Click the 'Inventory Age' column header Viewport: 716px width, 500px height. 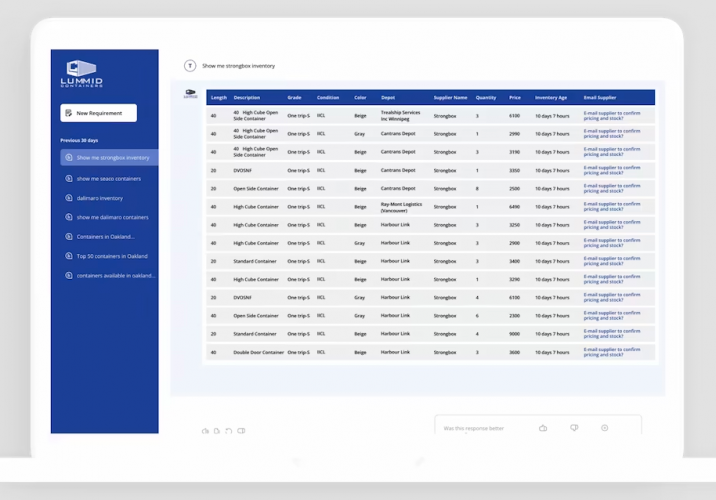[551, 98]
